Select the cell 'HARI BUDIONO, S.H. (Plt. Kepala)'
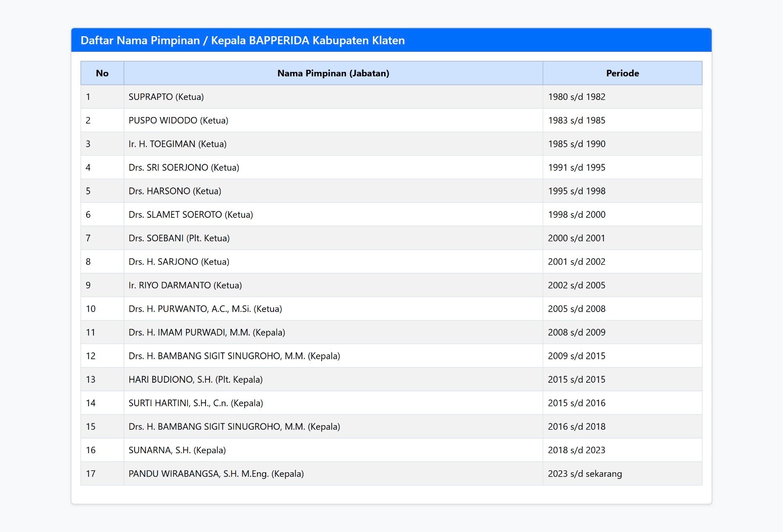The width and height of the screenshot is (783, 532). coord(333,379)
